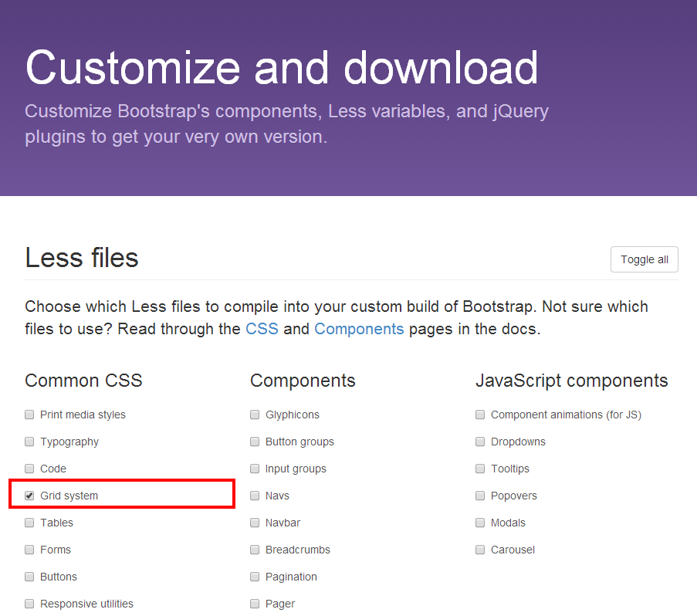Image resolution: width=697 pixels, height=616 pixels.
Task: Uncheck the Grid system checkbox
Action: coord(29,496)
